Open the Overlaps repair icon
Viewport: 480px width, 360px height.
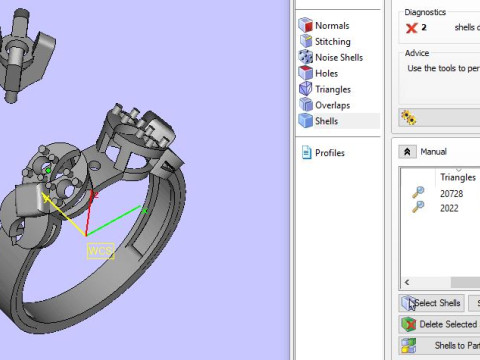click(306, 105)
